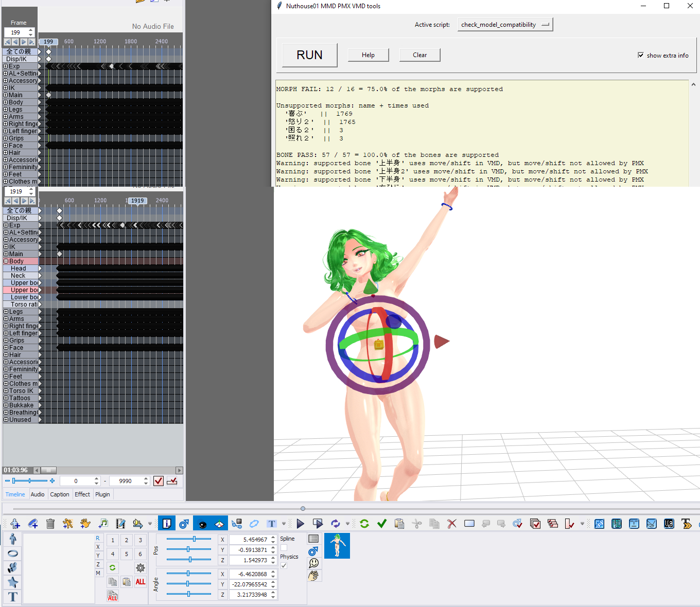Click the green checkmark register icon
The width and height of the screenshot is (700, 607).
click(382, 524)
